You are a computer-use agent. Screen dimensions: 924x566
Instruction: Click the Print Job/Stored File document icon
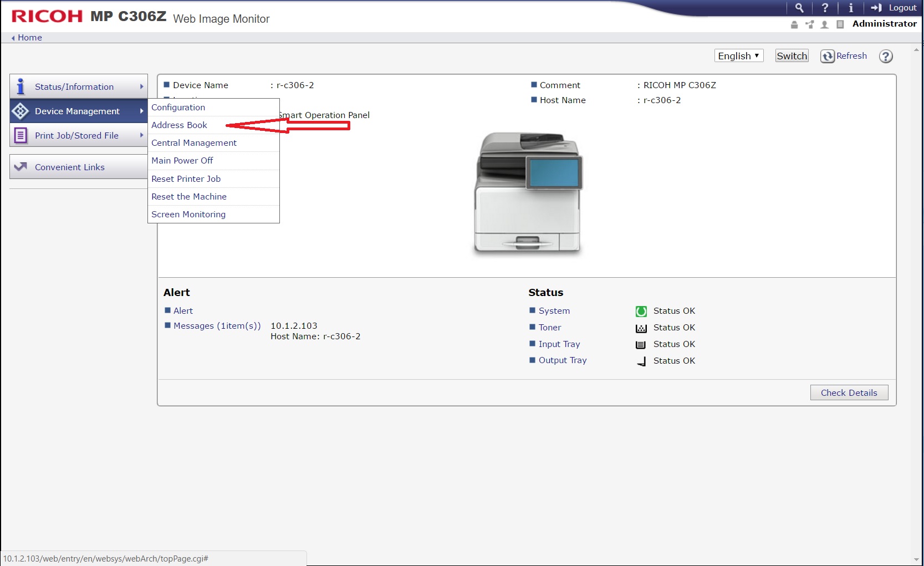click(21, 135)
